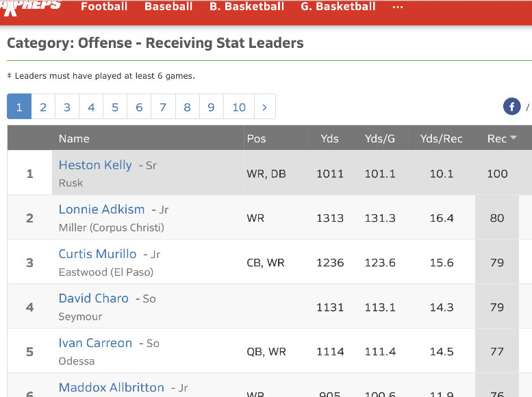Open Heston Kelly player profile
Screen dimensions: 532x397
pyautogui.click(x=95, y=165)
